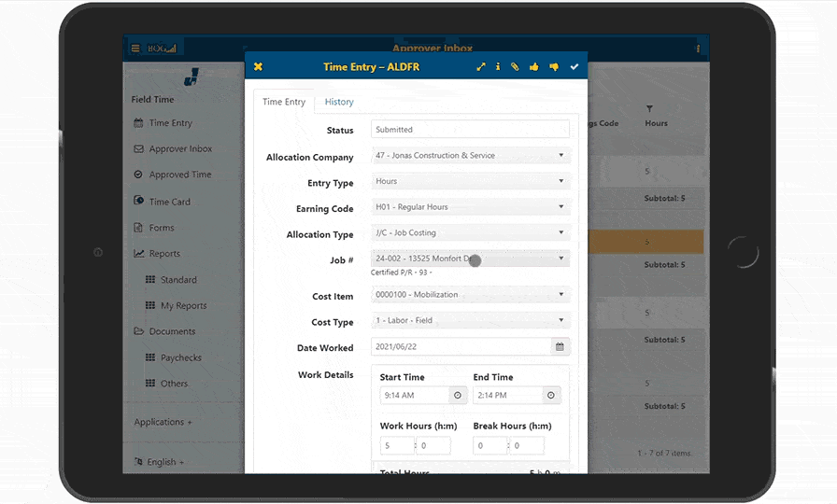This screenshot has height=504, width=837.
Task: Open the Job # dropdown
Action: pyautogui.click(x=470, y=259)
